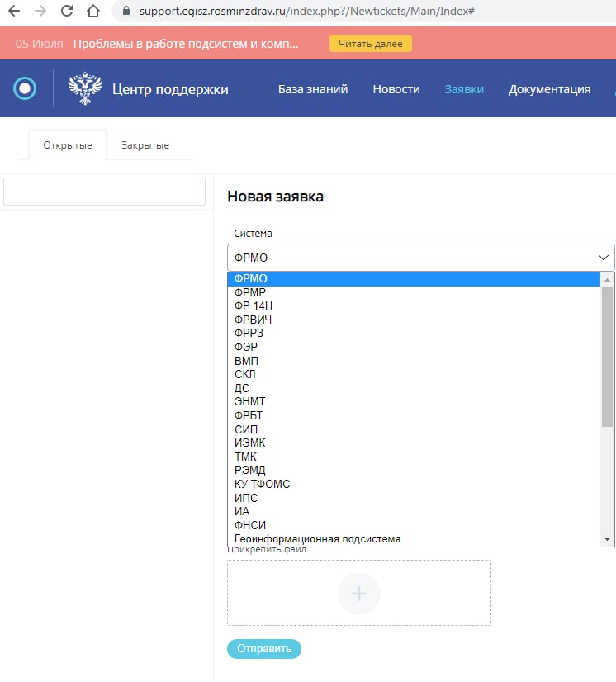
Task: Open the news alert about Проблемы в работе подсистем
Action: [x=186, y=44]
